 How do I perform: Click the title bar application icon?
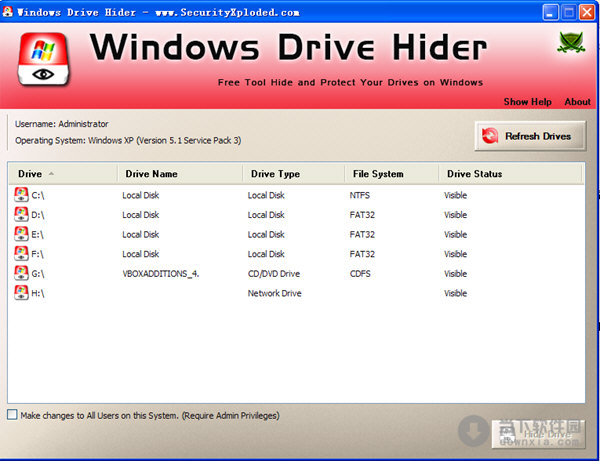click(8, 11)
